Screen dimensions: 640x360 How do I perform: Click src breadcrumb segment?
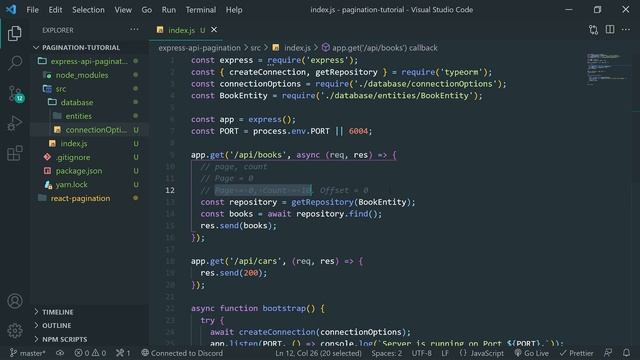256,48
